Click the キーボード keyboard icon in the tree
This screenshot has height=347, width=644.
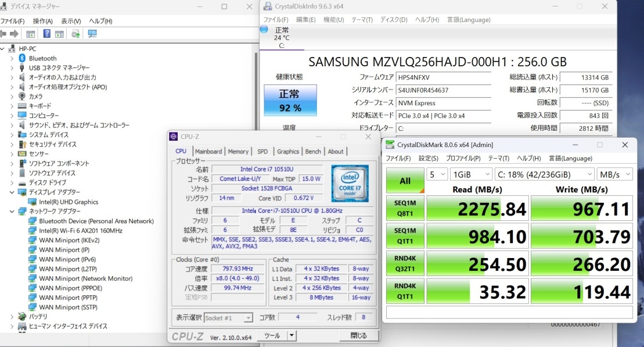[x=22, y=106]
